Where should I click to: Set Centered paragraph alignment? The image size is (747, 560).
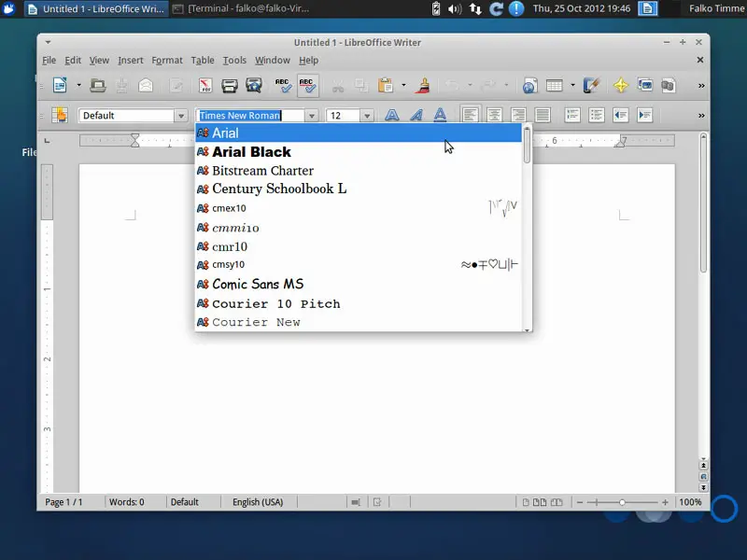point(494,115)
